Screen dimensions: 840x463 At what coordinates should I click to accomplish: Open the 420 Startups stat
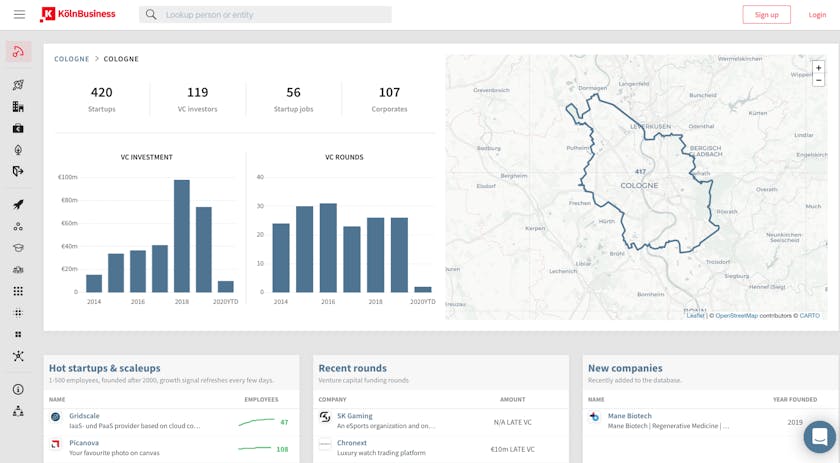(102, 98)
